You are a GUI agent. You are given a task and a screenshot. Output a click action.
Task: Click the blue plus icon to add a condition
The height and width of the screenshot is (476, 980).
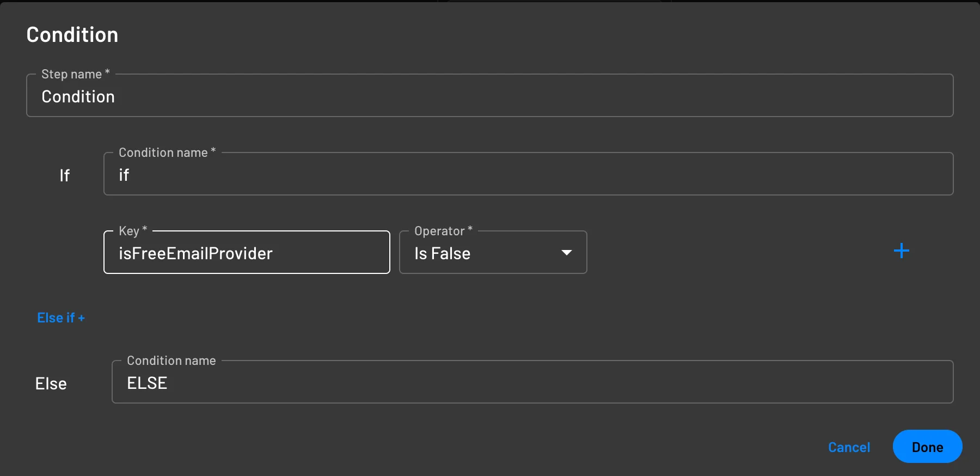click(901, 251)
